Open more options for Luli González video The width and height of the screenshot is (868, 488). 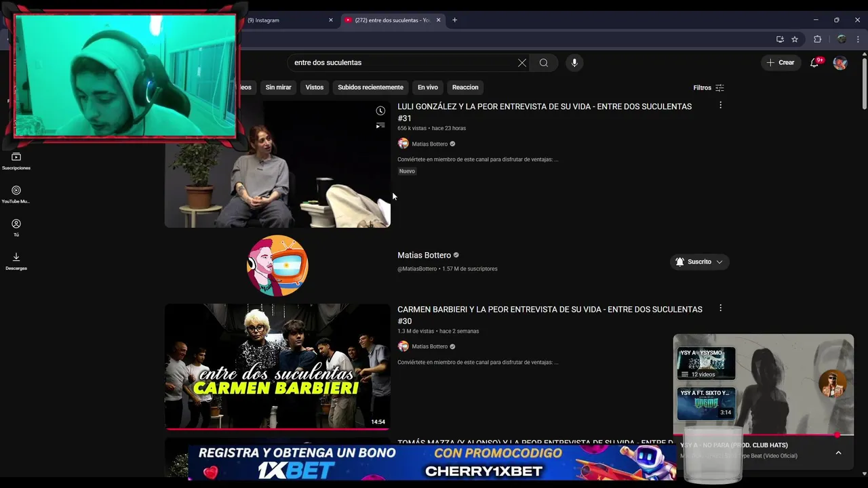[720, 105]
